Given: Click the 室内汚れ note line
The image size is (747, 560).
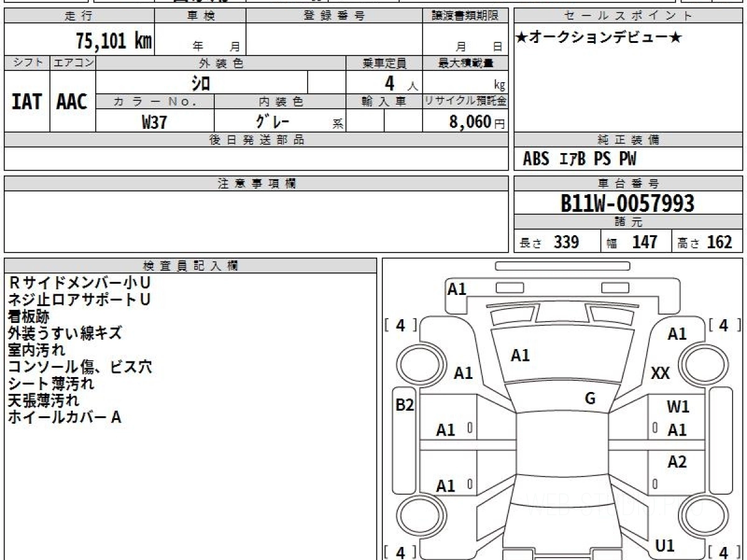Looking at the screenshot, I should (x=36, y=350).
